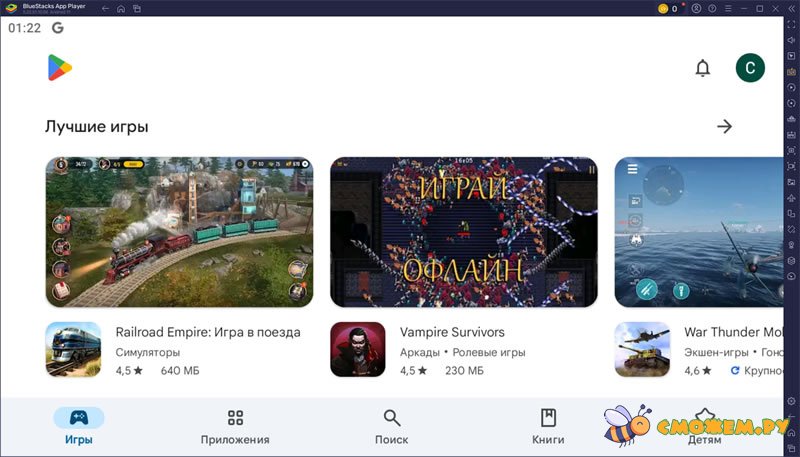The height and width of the screenshot is (457, 800).
Task: Go to BlueStacks home screen icon
Action: click(121, 9)
